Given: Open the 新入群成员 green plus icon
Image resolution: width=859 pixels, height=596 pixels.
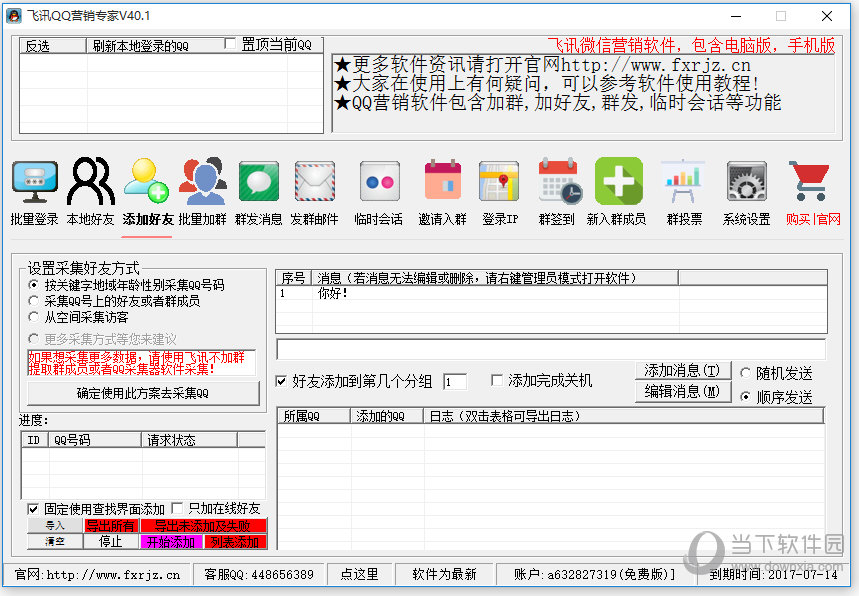Looking at the screenshot, I should [619, 181].
